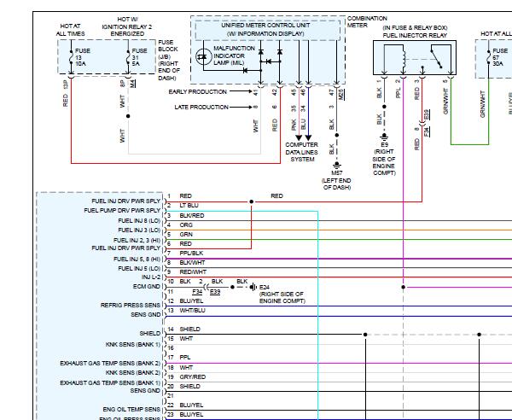The image size is (512, 420).
Task: Click the M57 ground symbol
Action: tap(337, 165)
